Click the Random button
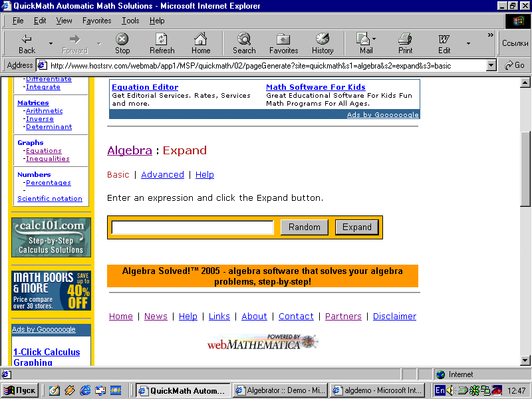The width and height of the screenshot is (532, 399). (x=305, y=227)
